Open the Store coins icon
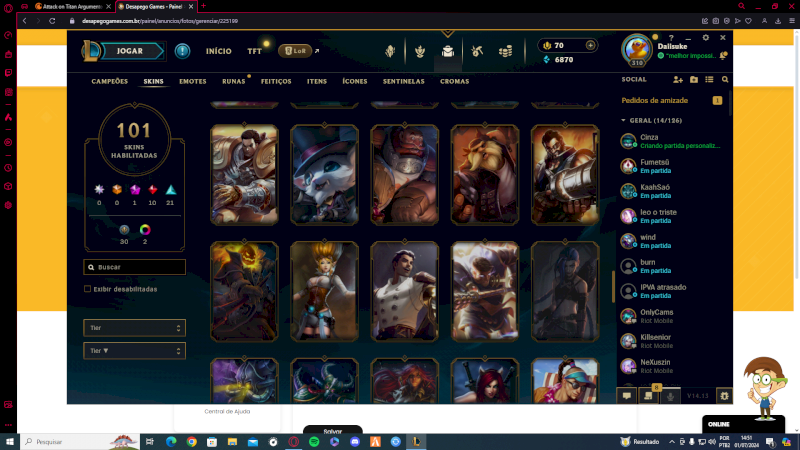Viewport: 800px width, 450px height. (x=506, y=51)
